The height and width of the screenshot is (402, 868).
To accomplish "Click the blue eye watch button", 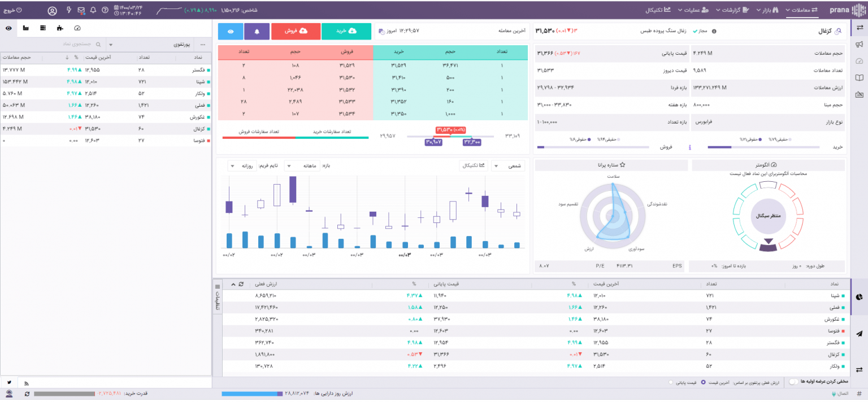I will [x=231, y=32].
